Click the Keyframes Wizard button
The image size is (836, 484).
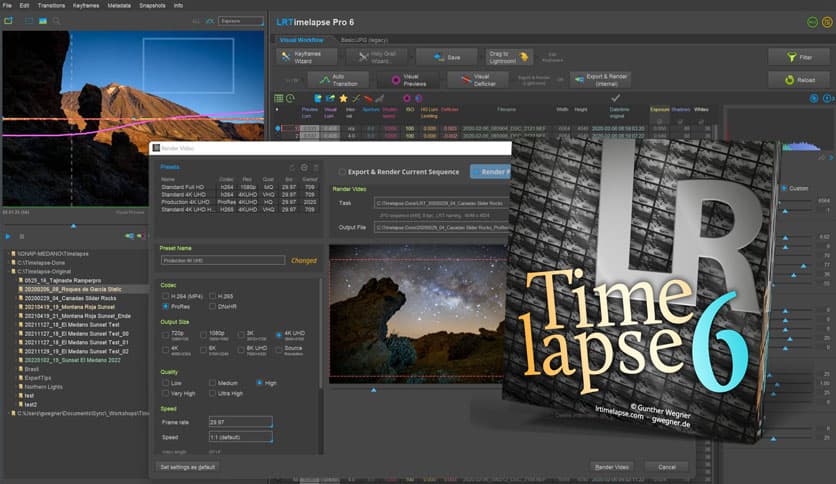[x=307, y=57]
